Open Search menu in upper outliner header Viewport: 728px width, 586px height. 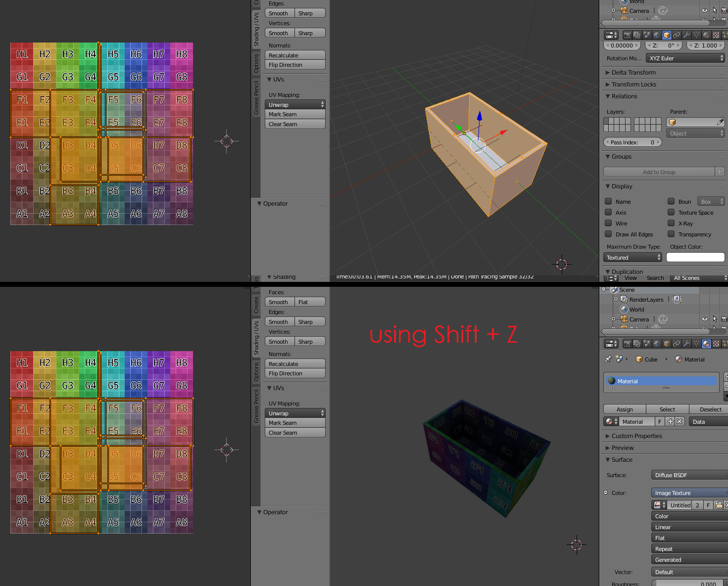click(655, 278)
